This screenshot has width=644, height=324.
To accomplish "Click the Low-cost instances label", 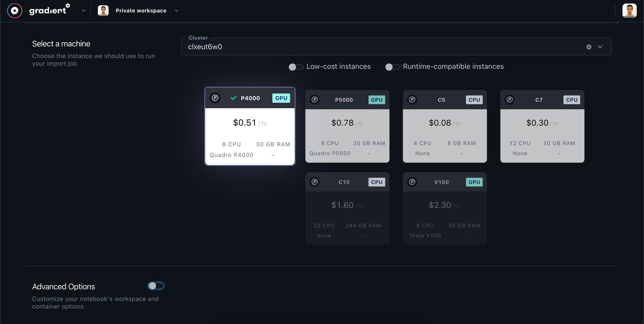I will 338,67.
